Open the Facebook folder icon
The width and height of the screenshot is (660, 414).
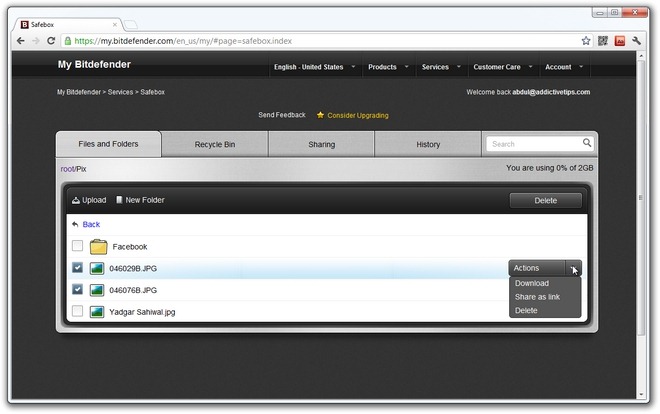coord(98,247)
